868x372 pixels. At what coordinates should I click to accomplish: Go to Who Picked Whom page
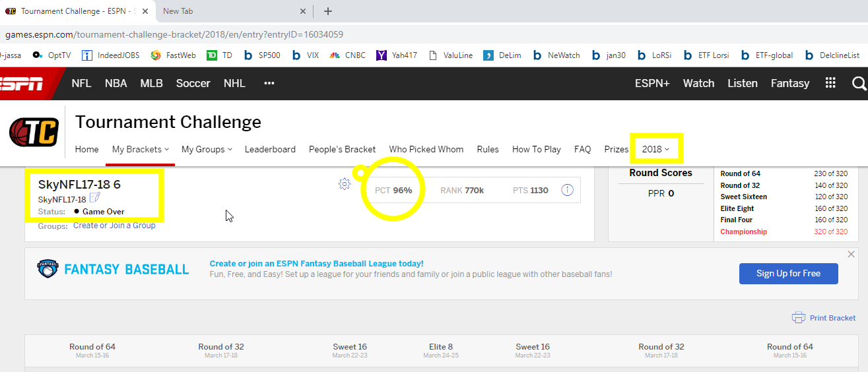click(426, 149)
